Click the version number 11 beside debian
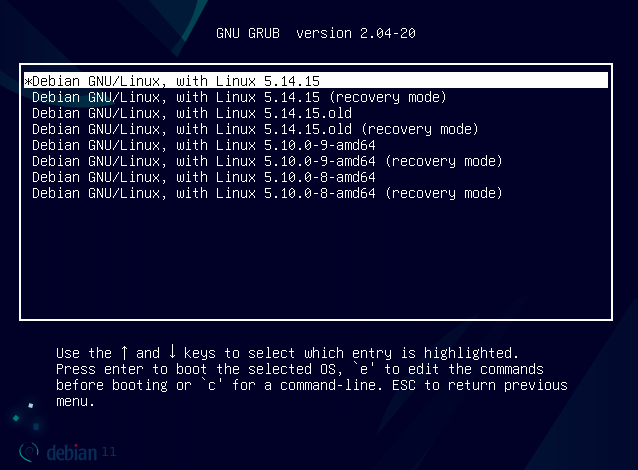Screen dimensions: 638x470 (x=109, y=452)
